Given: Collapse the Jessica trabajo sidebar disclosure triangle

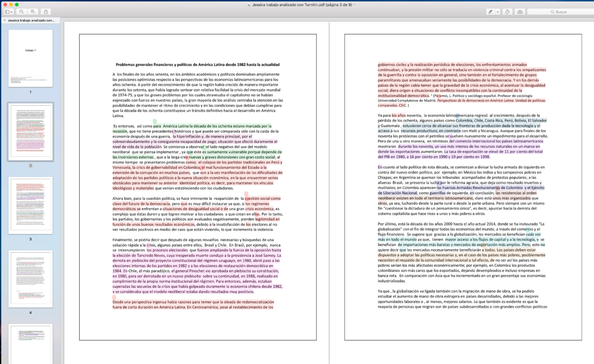Looking at the screenshot, I should pyautogui.click(x=5, y=20).
